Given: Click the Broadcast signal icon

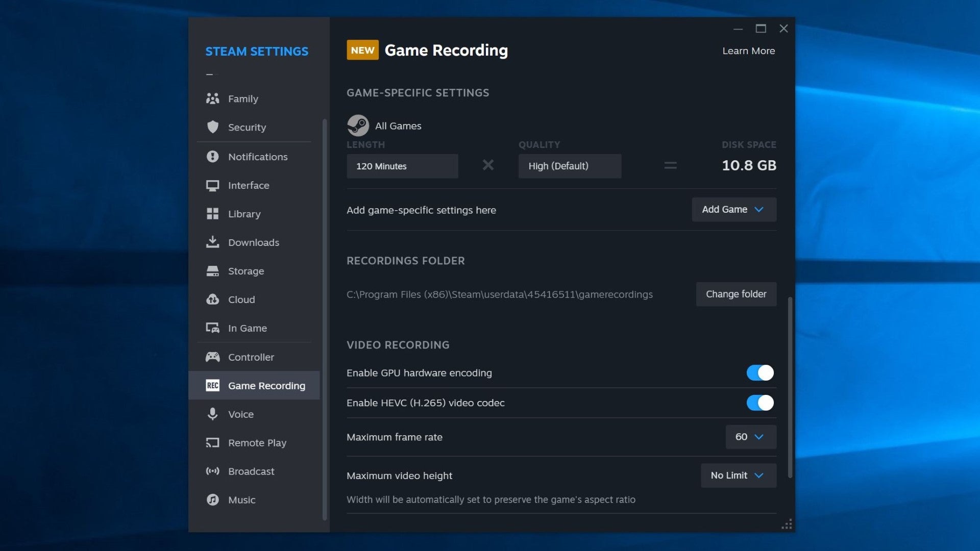Looking at the screenshot, I should (213, 471).
